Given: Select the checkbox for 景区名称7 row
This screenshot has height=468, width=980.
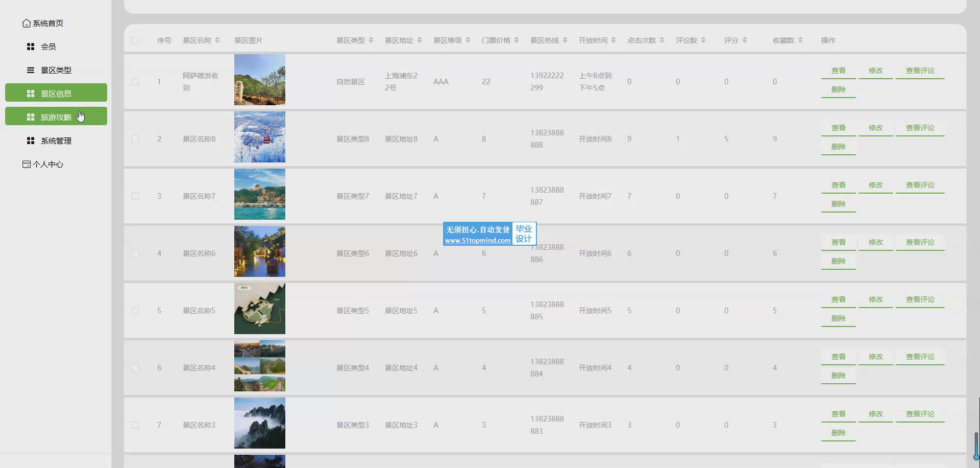Looking at the screenshot, I should pyautogui.click(x=135, y=196).
